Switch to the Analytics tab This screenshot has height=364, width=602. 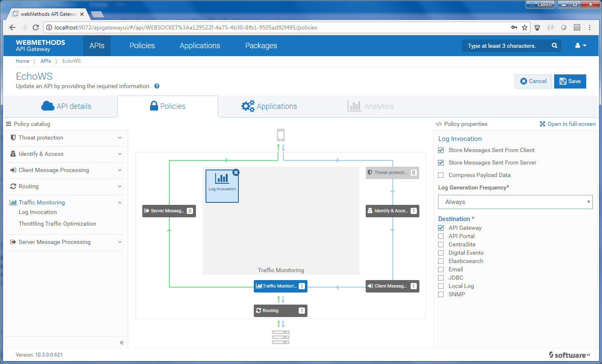pos(370,106)
